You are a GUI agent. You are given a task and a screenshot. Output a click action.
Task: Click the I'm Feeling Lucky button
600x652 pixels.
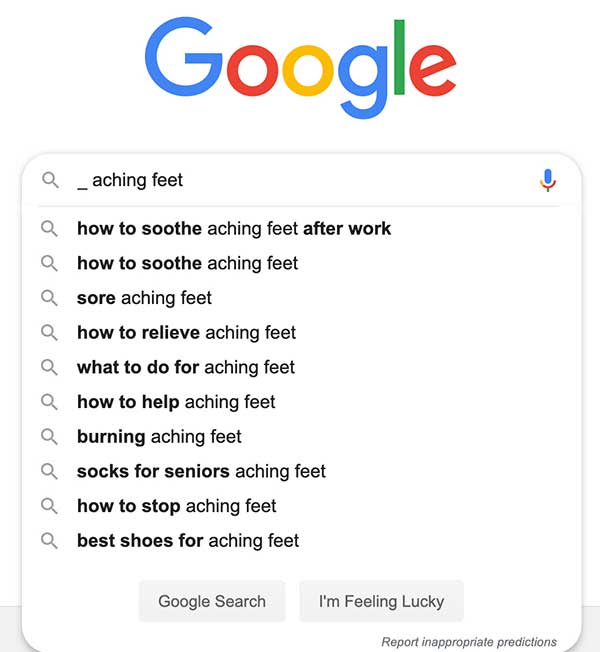pos(381,601)
